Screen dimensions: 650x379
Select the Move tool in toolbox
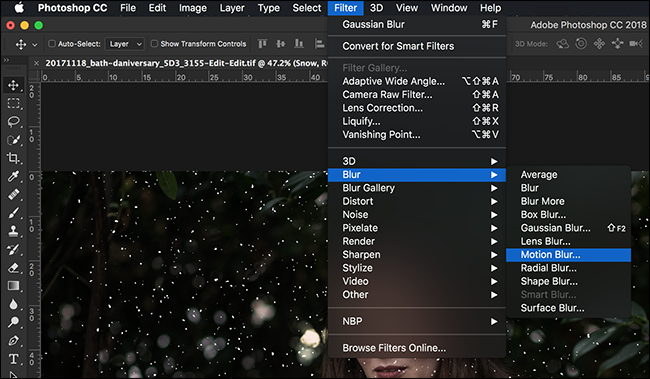click(x=13, y=85)
